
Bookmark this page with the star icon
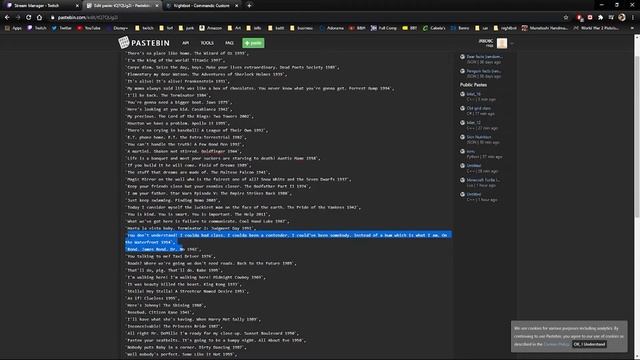coord(566,18)
